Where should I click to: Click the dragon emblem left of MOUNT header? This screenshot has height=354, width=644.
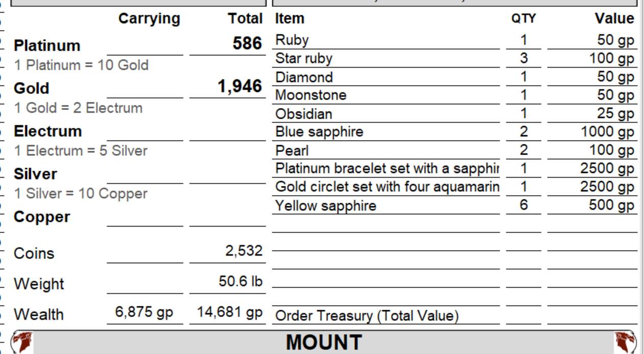click(22, 342)
